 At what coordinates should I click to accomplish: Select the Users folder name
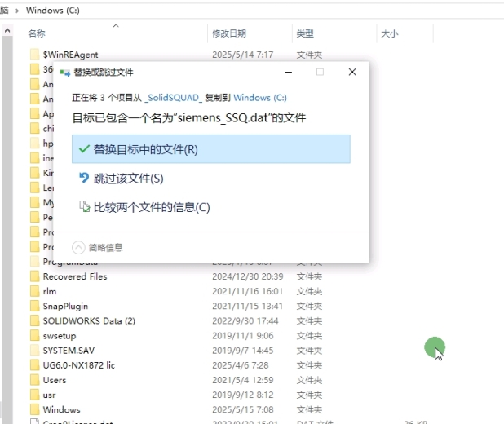[55, 380]
